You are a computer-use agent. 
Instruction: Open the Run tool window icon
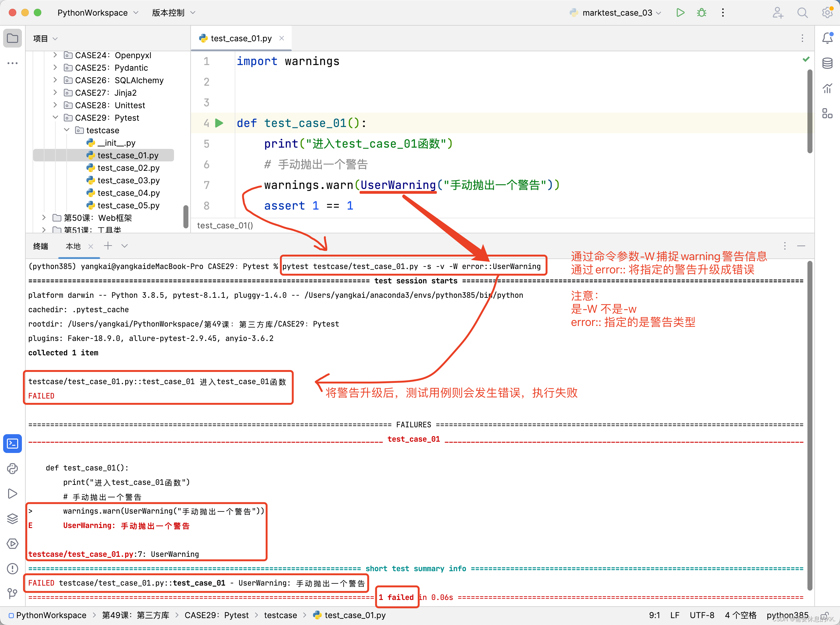(x=13, y=494)
